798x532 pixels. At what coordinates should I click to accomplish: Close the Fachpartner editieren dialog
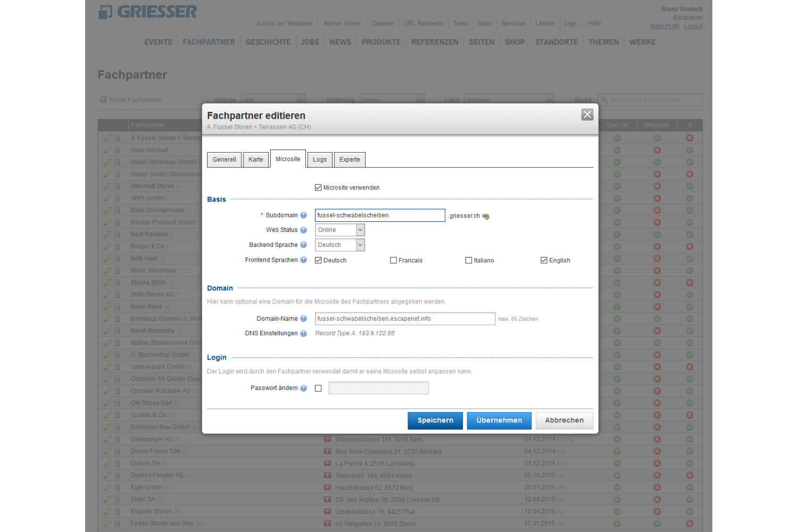pyautogui.click(x=587, y=115)
